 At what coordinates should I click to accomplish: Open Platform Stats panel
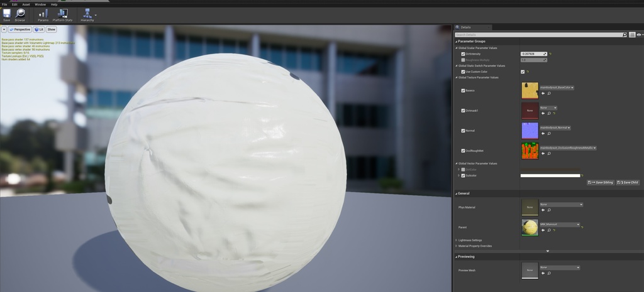point(62,15)
